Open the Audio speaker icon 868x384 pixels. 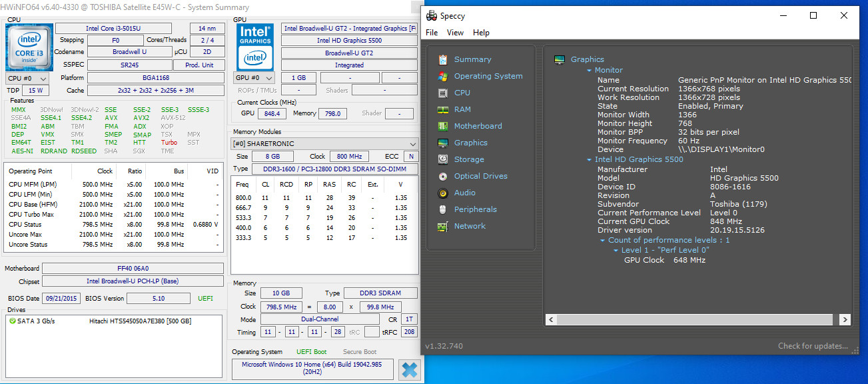443,193
